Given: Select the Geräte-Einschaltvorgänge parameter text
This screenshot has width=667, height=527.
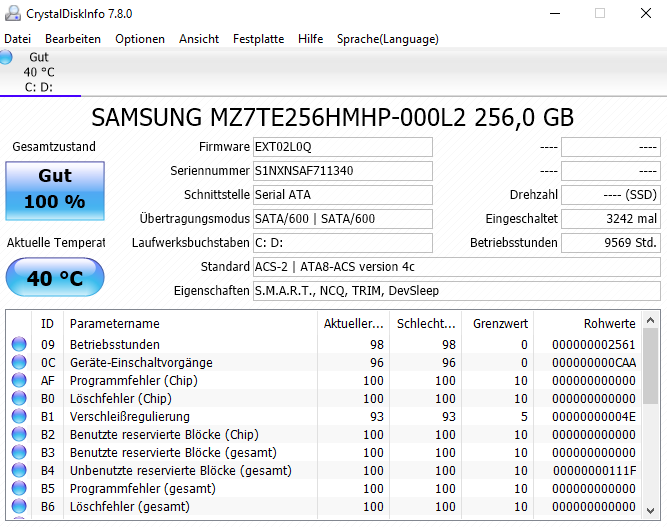Looking at the screenshot, I should tap(141, 362).
